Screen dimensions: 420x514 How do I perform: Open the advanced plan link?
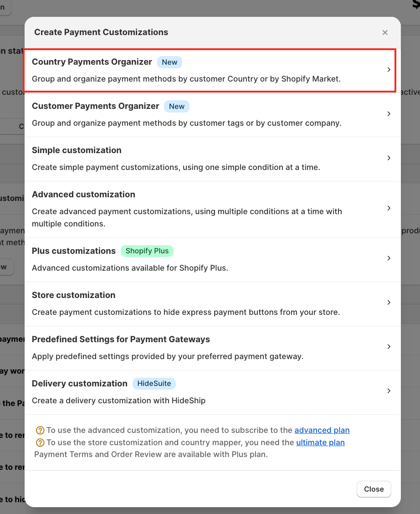(322, 430)
